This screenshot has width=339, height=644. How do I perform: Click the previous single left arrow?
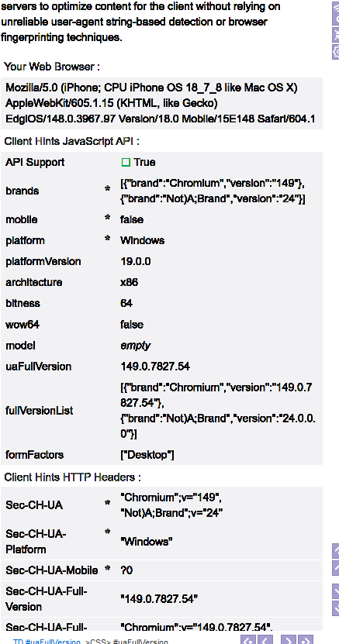pyautogui.click(x=265, y=639)
